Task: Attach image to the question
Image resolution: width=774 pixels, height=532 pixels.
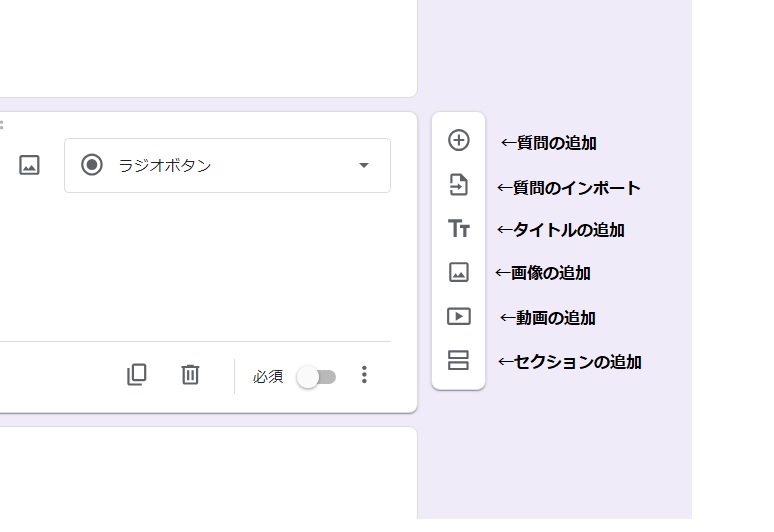Action: [x=29, y=165]
